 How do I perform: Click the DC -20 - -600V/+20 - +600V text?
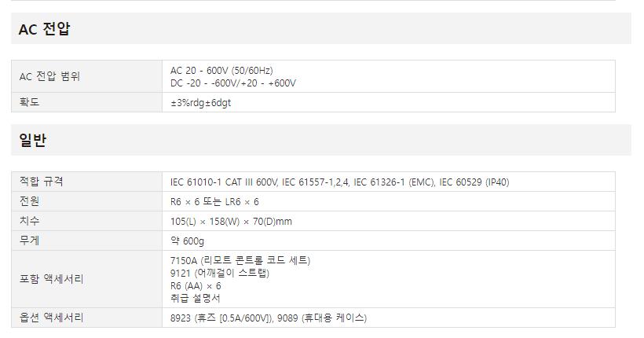[x=233, y=83]
